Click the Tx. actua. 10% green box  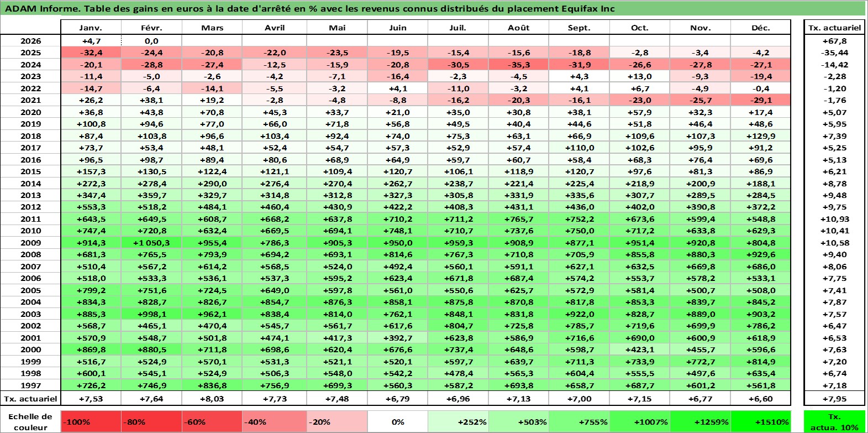[834, 422]
